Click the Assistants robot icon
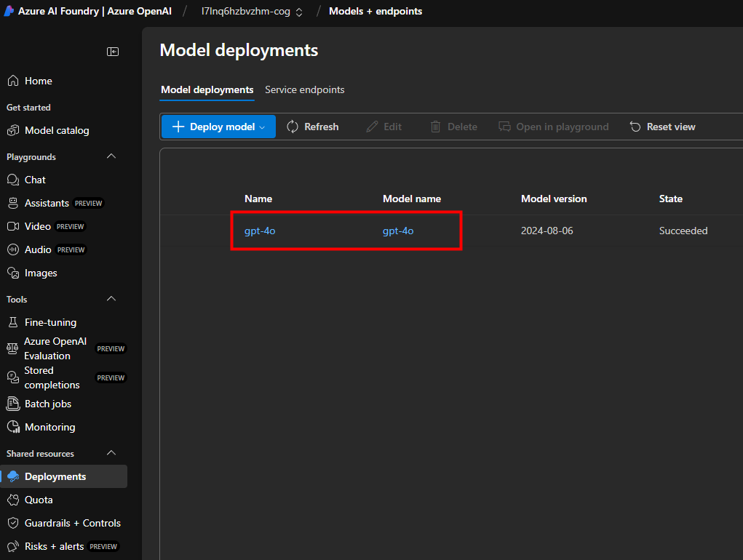The height and width of the screenshot is (560, 743). point(13,203)
